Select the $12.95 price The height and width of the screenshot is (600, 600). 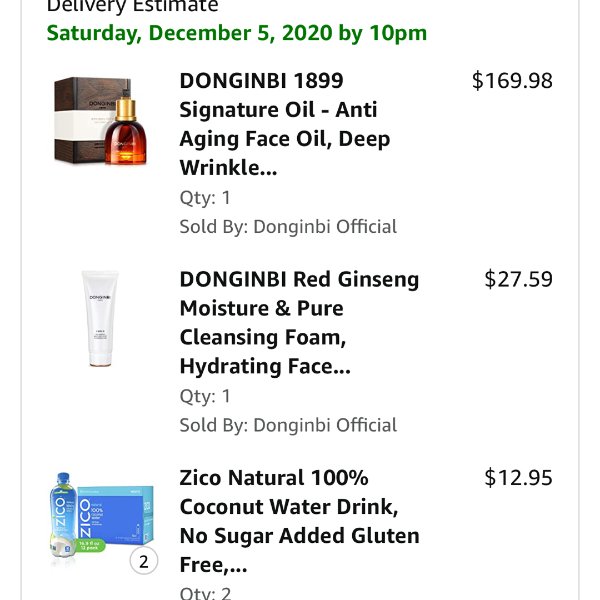click(x=518, y=477)
